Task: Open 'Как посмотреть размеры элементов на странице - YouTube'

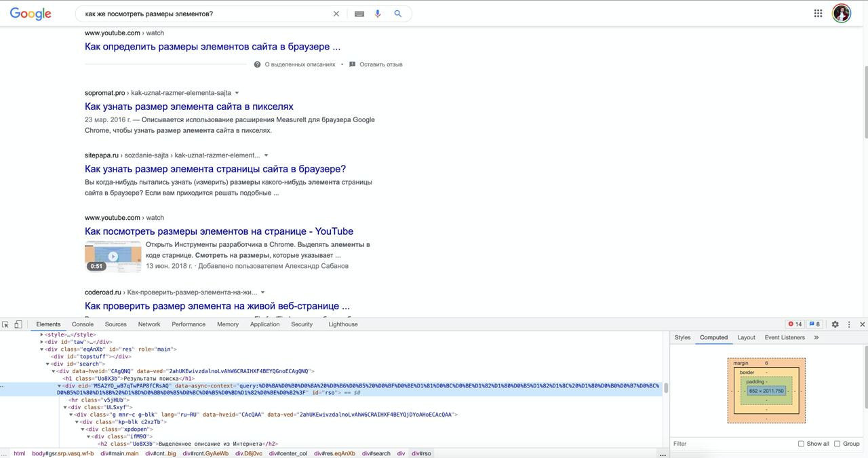Action: pos(219,231)
